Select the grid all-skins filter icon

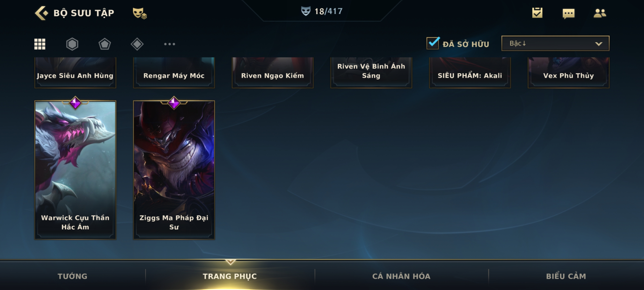pos(40,44)
